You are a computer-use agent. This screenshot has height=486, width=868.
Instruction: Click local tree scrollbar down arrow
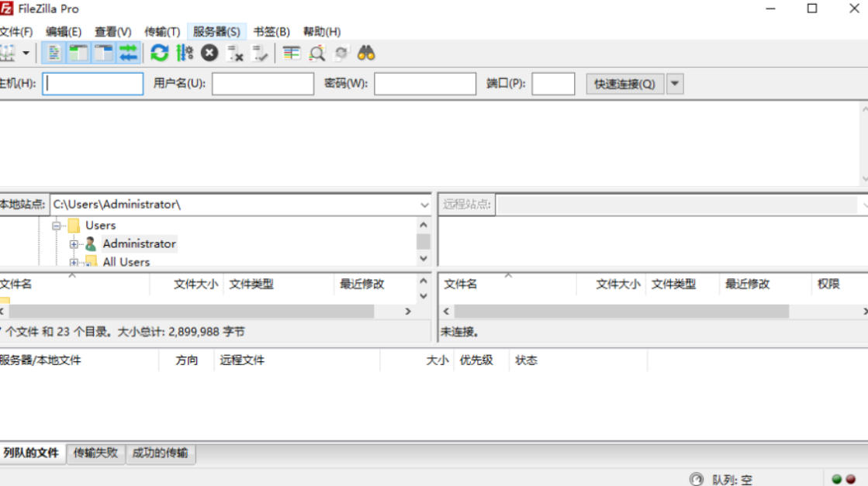click(x=424, y=259)
